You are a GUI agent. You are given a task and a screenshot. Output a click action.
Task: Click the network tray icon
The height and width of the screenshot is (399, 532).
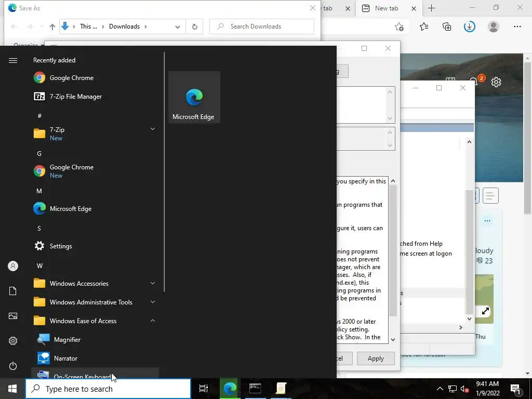click(453, 389)
